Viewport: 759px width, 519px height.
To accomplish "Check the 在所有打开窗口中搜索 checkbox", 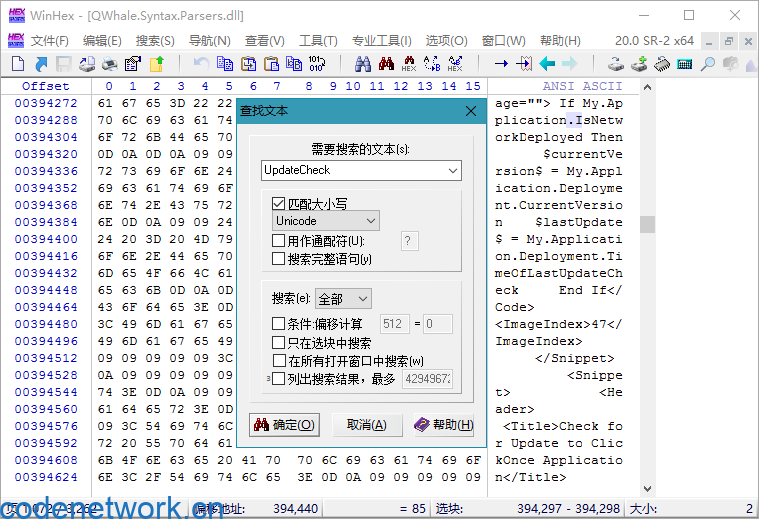I will click(279, 361).
